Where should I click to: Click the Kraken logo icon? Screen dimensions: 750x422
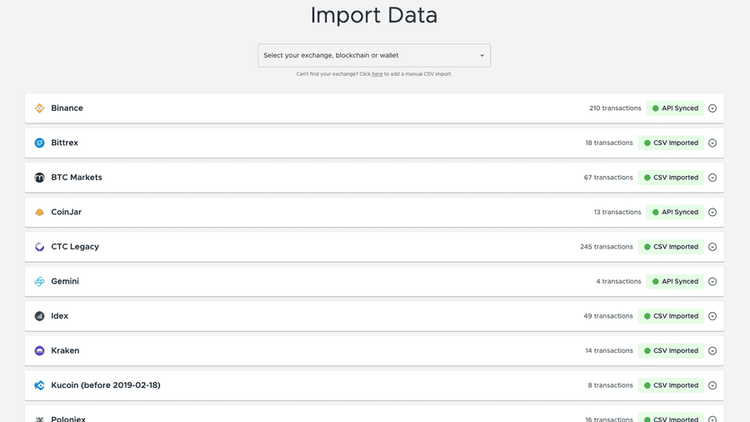pyautogui.click(x=40, y=351)
